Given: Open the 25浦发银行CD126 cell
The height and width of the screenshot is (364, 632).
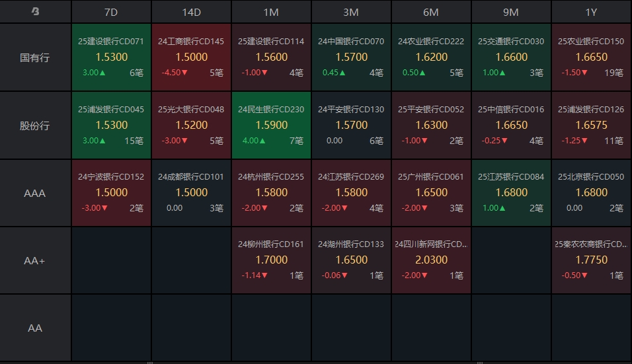Looking at the screenshot, I should click(x=591, y=126).
